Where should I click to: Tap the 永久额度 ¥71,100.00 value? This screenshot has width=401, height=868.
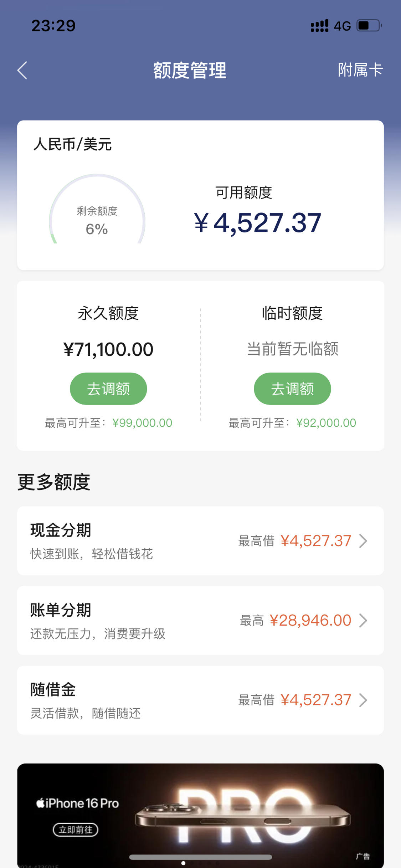pos(108,349)
